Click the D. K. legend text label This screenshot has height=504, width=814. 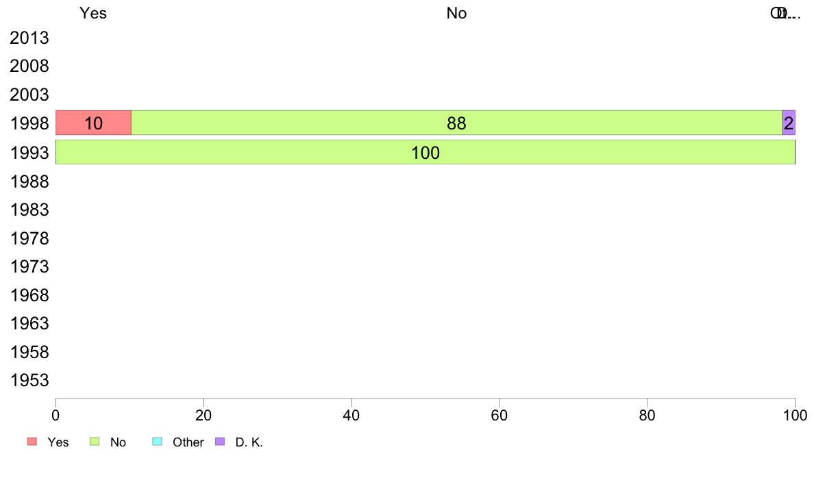click(249, 442)
